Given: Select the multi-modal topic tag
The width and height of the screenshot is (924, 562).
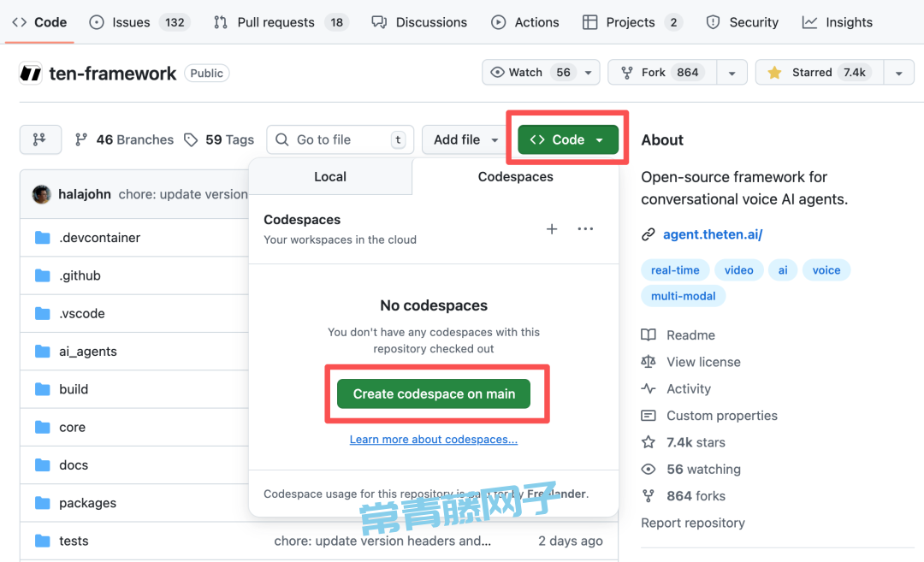Looking at the screenshot, I should coord(683,296).
